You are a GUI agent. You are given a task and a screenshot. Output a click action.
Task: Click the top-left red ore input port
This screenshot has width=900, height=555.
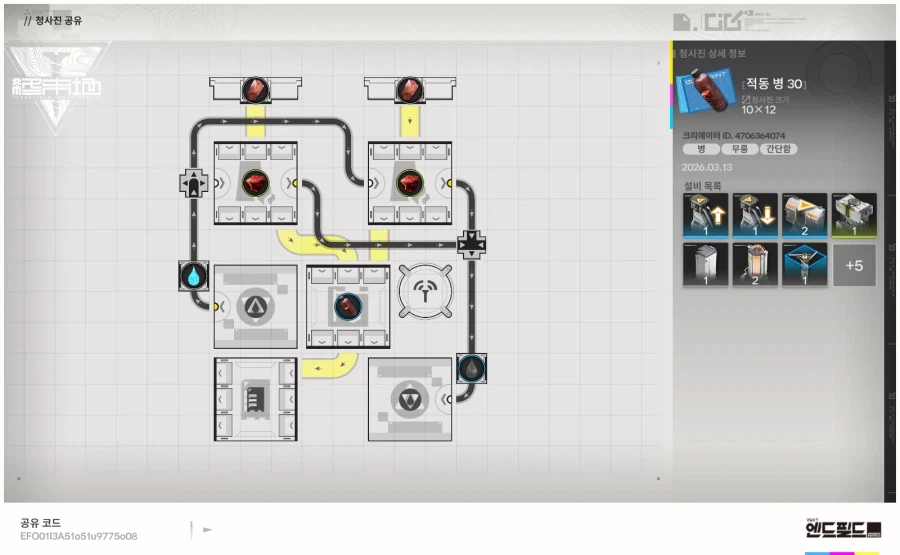[x=256, y=91]
